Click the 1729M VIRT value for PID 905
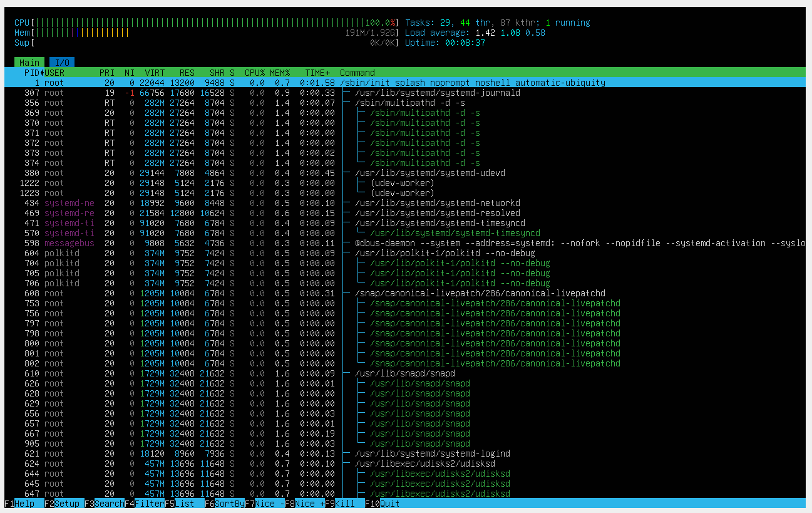 (152, 443)
